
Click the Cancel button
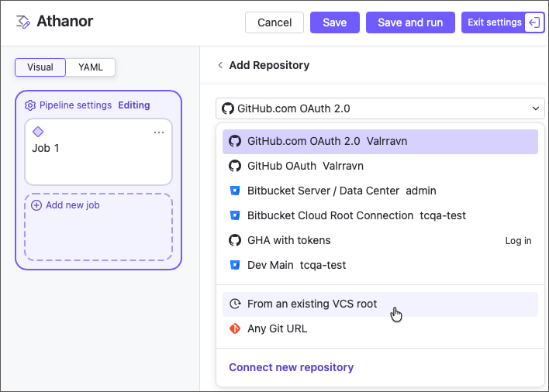(x=274, y=22)
